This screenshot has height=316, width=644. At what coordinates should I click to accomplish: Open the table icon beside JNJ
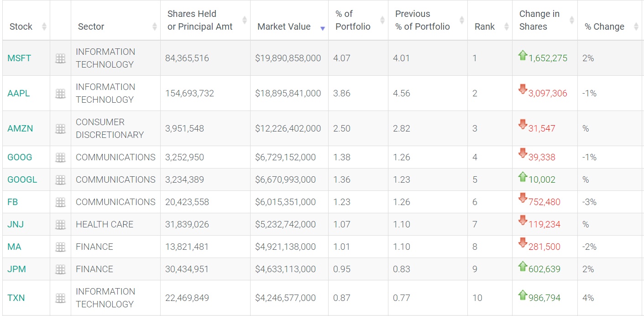pos(60,225)
